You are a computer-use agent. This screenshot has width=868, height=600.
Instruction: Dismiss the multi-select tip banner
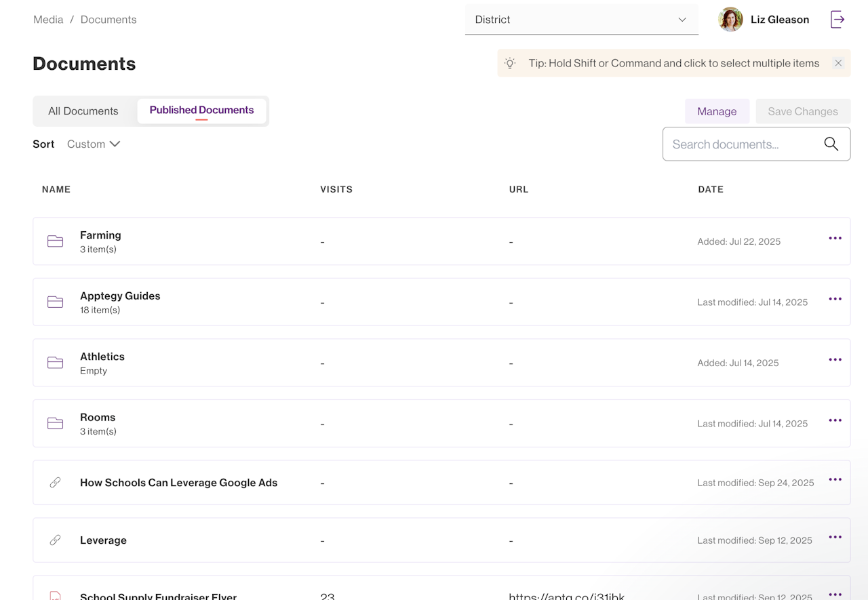pos(838,63)
